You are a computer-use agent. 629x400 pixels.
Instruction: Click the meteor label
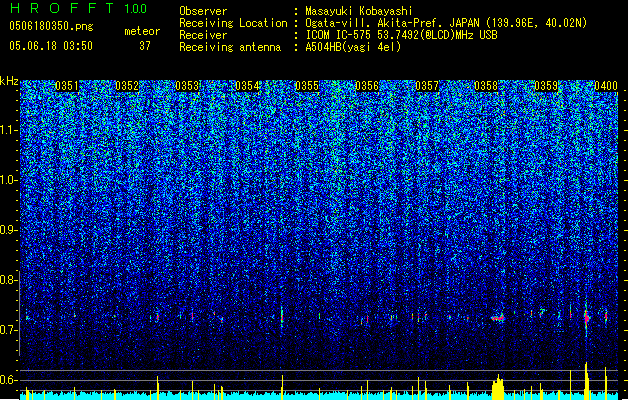tap(142, 31)
